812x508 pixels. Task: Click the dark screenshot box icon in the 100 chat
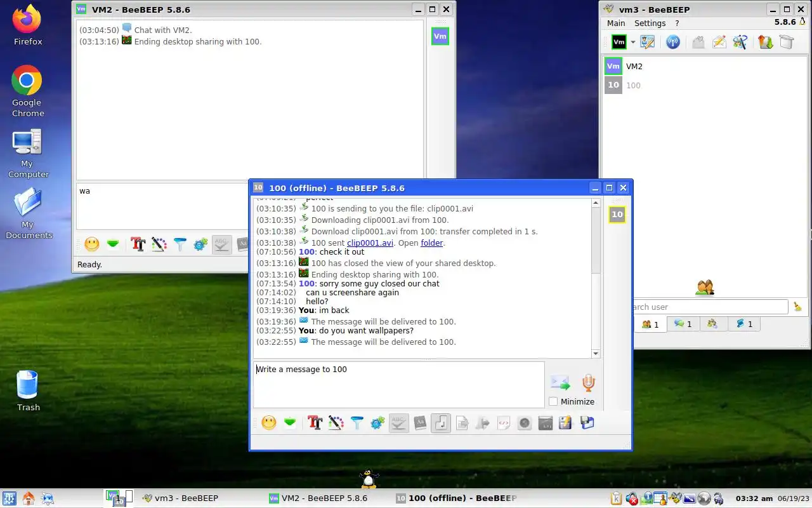[546, 423]
